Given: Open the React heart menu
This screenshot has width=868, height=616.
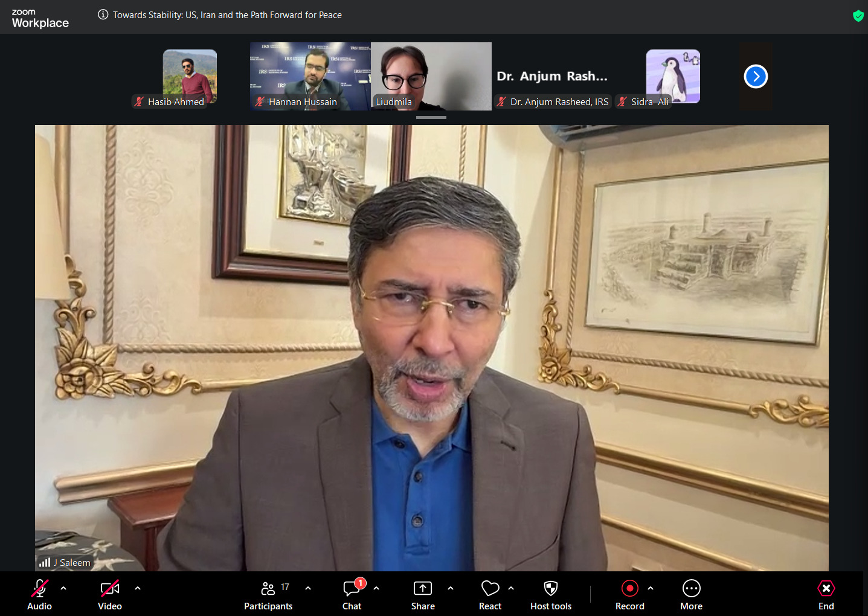Looking at the screenshot, I should 490,588.
